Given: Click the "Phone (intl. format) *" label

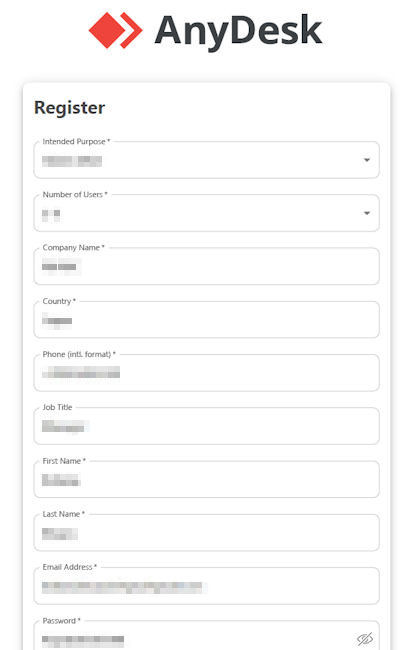Looking at the screenshot, I should [79, 354].
